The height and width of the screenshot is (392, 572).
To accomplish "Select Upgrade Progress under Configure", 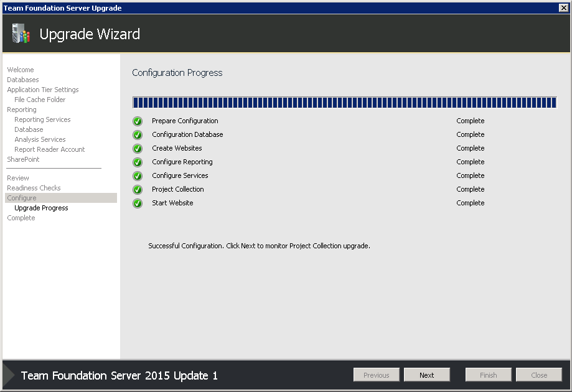I will (x=41, y=208).
